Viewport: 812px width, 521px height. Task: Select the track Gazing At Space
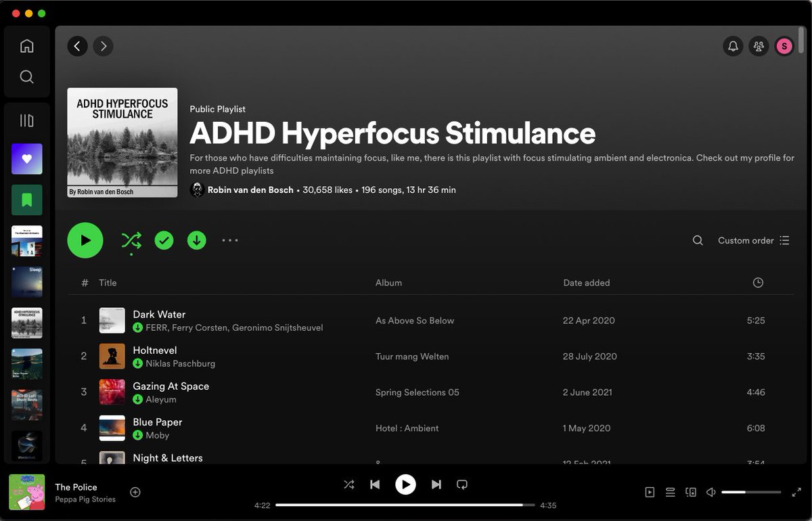tap(171, 386)
